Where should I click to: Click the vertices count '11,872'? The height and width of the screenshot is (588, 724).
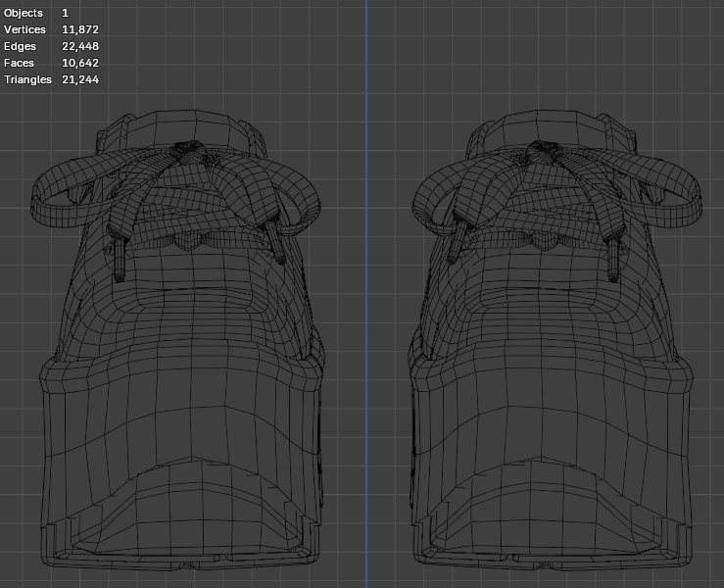(80, 29)
